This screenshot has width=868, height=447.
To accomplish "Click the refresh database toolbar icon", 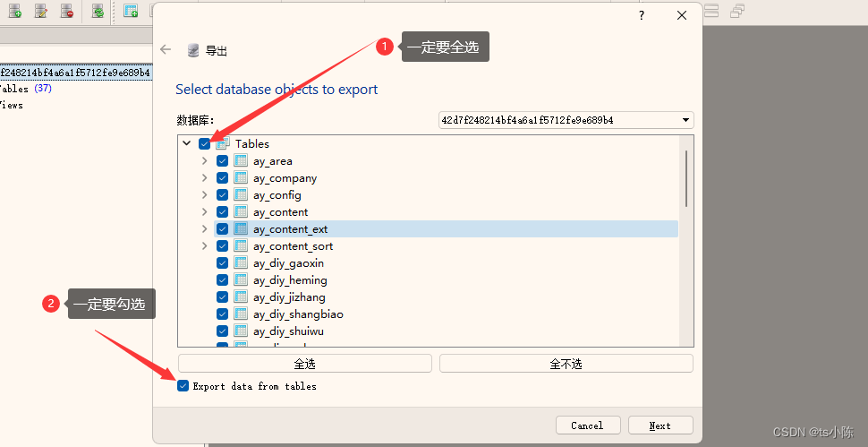I will 98,11.
